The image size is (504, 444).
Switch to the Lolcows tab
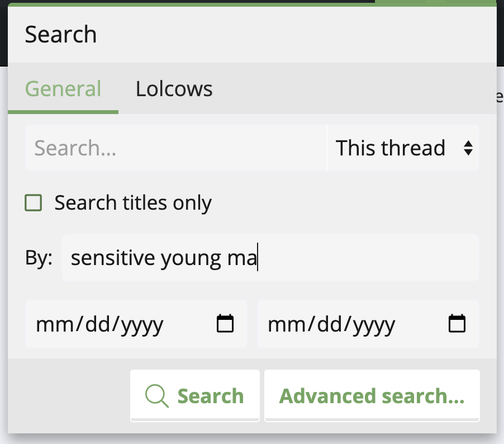174,89
